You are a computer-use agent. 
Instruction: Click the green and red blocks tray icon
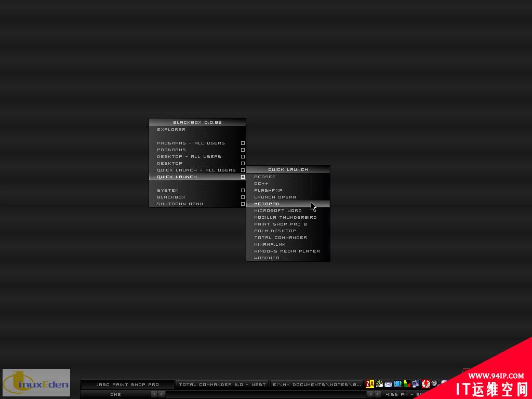tap(407, 384)
